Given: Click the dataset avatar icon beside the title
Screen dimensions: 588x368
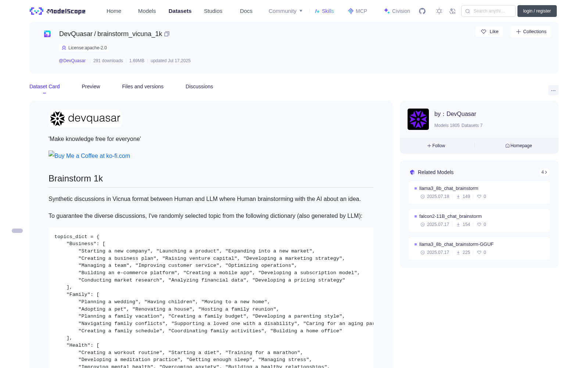Looking at the screenshot, I should (x=47, y=34).
